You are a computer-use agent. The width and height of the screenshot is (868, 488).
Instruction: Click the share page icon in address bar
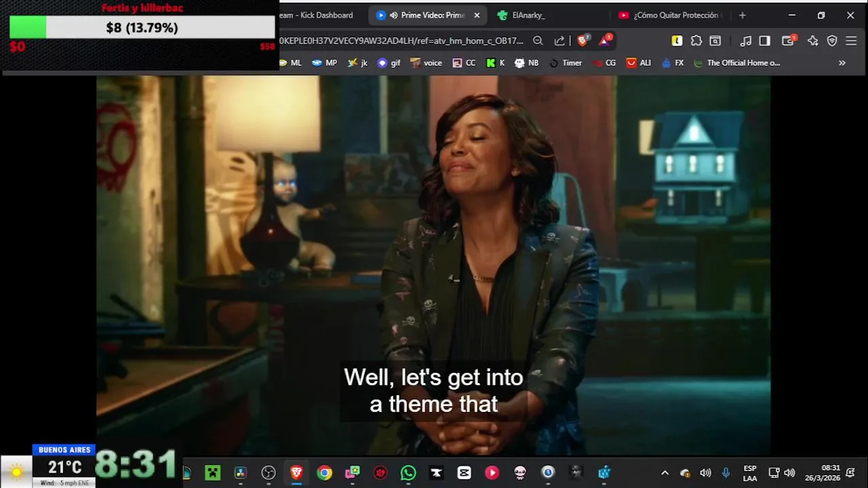tap(559, 41)
